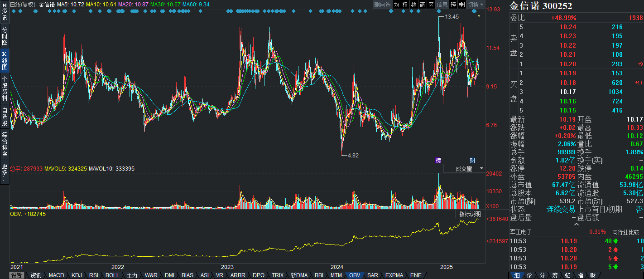Click the 删自选 button
This screenshot has width=644, height=279.
pos(382,5)
